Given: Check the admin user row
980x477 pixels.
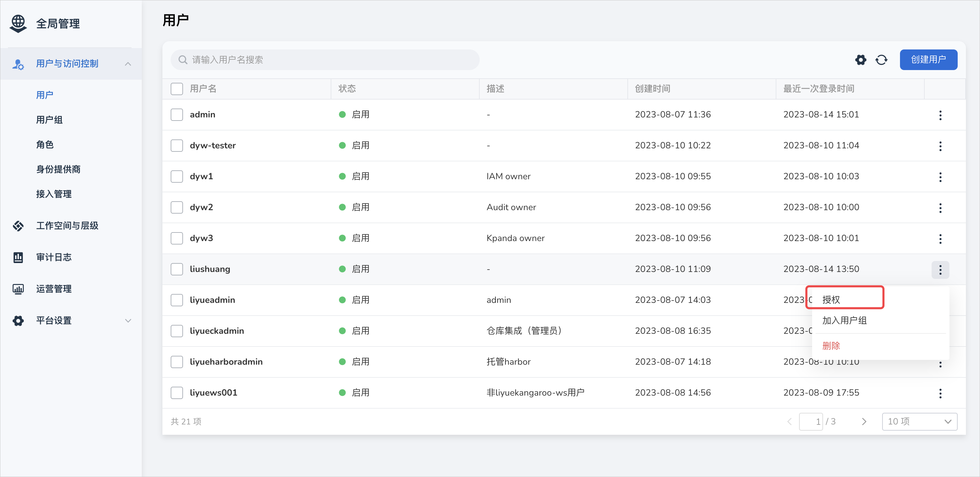Looking at the screenshot, I should (176, 114).
